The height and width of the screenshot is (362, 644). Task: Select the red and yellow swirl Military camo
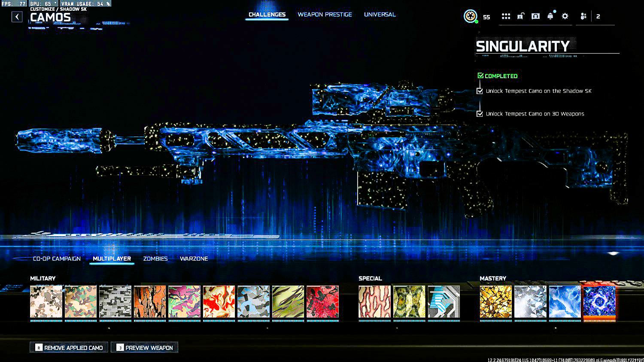(x=219, y=302)
